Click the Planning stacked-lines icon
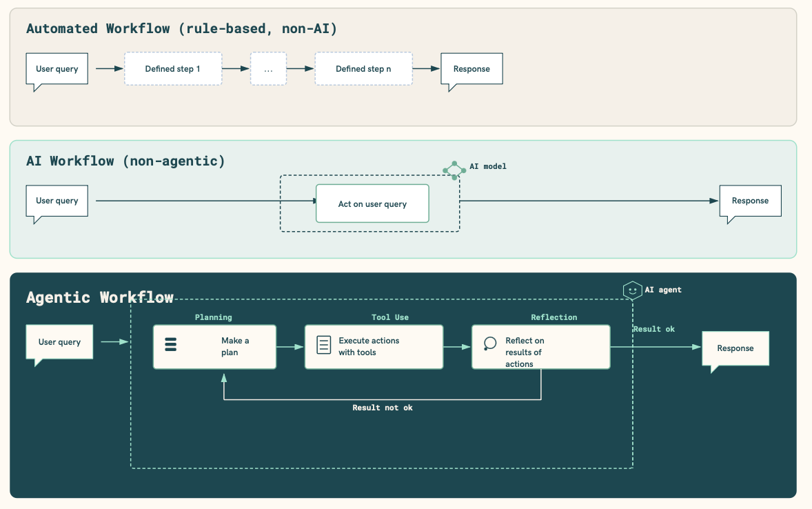 [171, 344]
